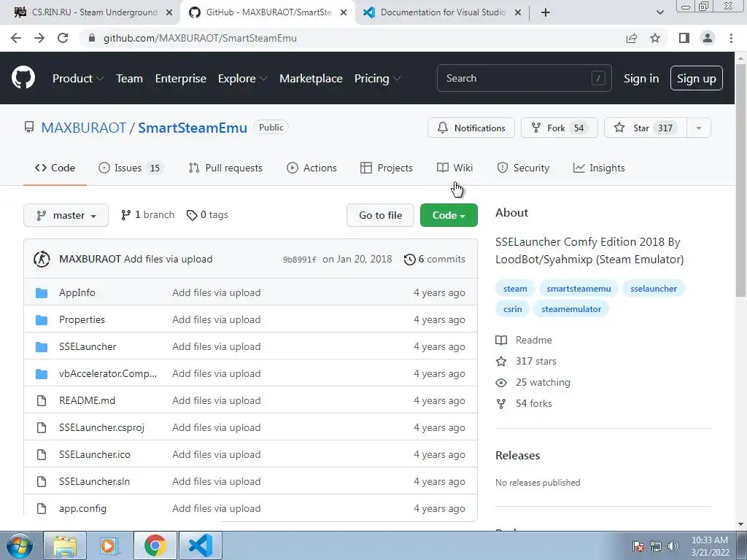The width and height of the screenshot is (747, 560).
Task: Open the Wiki tab
Action: (454, 168)
